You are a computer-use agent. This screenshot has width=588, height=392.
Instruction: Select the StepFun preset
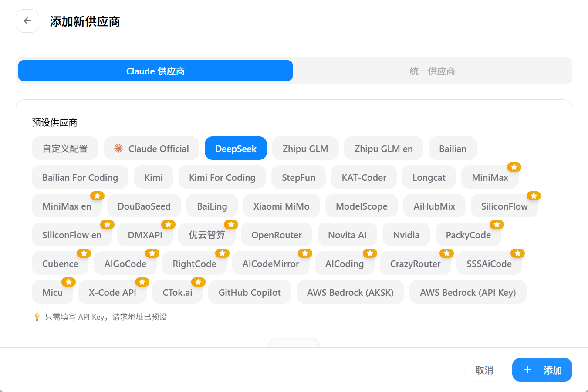pos(298,177)
